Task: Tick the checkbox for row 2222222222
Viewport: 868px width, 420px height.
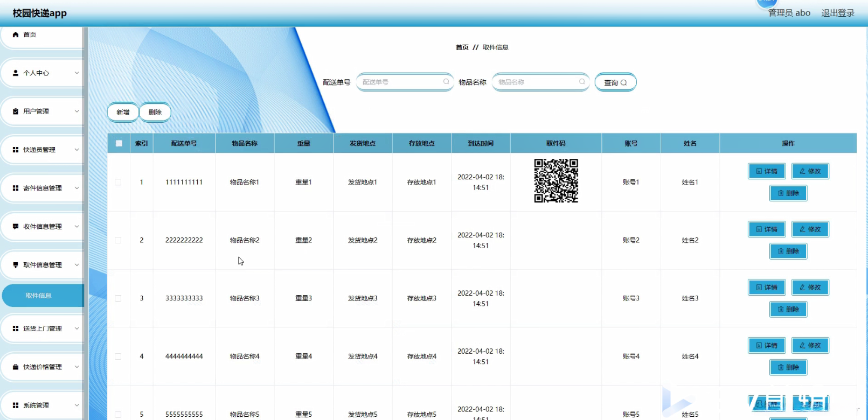Action: click(x=118, y=240)
